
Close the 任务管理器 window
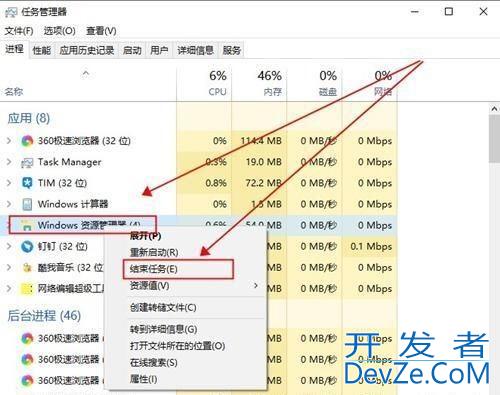point(483,12)
